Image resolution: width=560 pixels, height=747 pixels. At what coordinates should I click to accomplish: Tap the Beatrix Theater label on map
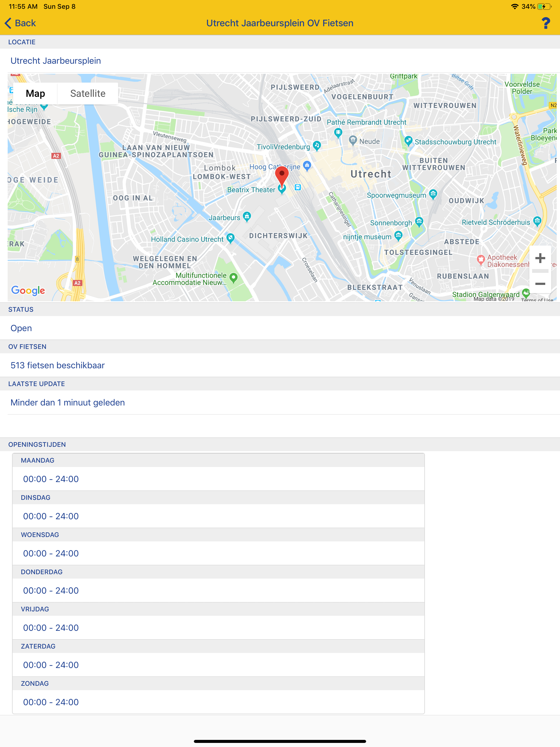(x=251, y=190)
